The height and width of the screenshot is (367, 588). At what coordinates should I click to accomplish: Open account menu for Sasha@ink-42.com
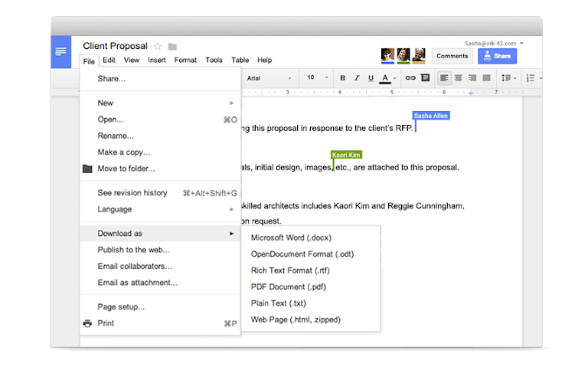click(x=494, y=44)
